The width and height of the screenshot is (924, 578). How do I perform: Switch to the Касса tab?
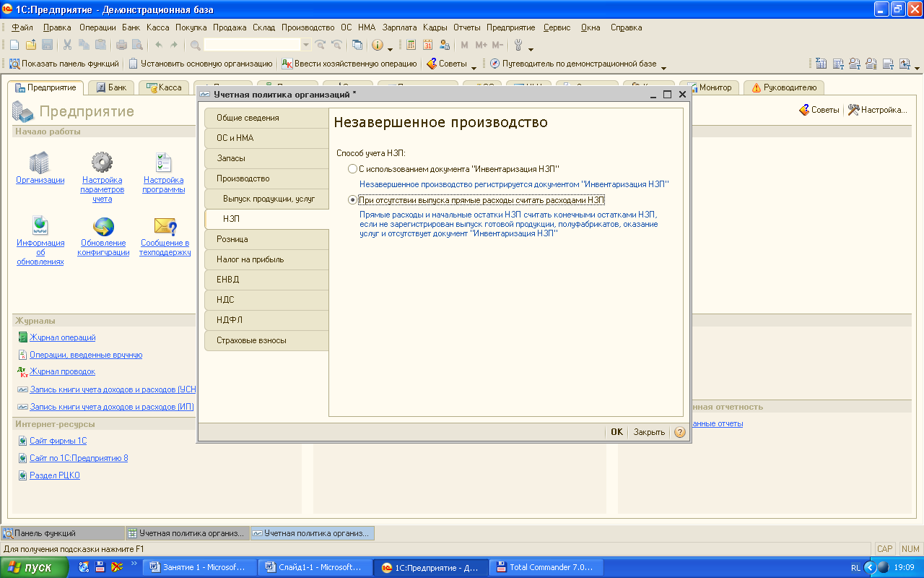pyautogui.click(x=163, y=87)
